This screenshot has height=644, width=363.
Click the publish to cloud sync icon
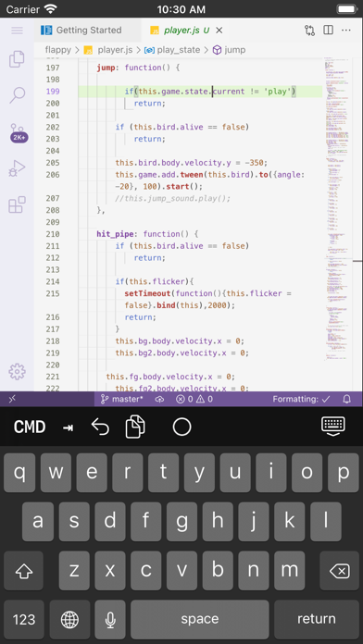159,399
